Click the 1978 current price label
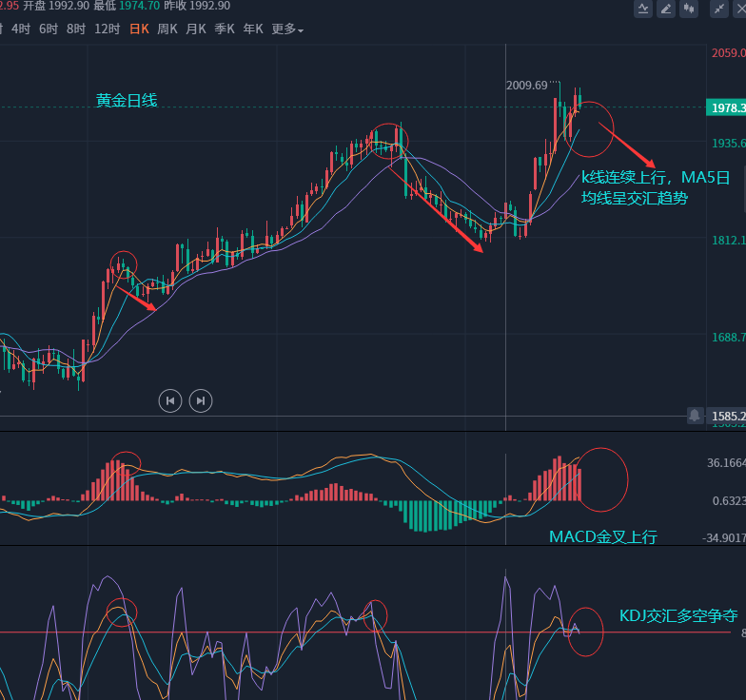Viewport: 746px width, 700px height. (x=727, y=108)
